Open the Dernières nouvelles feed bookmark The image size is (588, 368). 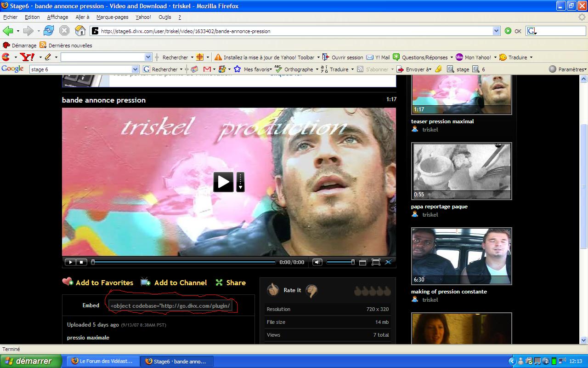pos(66,45)
